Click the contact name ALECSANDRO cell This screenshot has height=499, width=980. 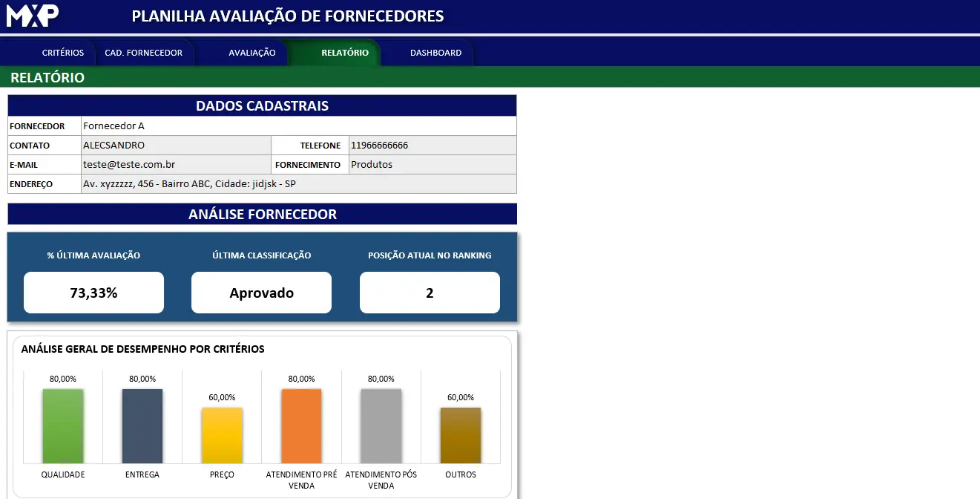[176, 146]
